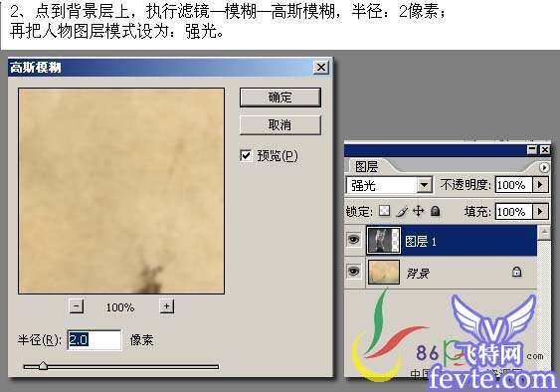Click the lock position move icon

point(418,211)
